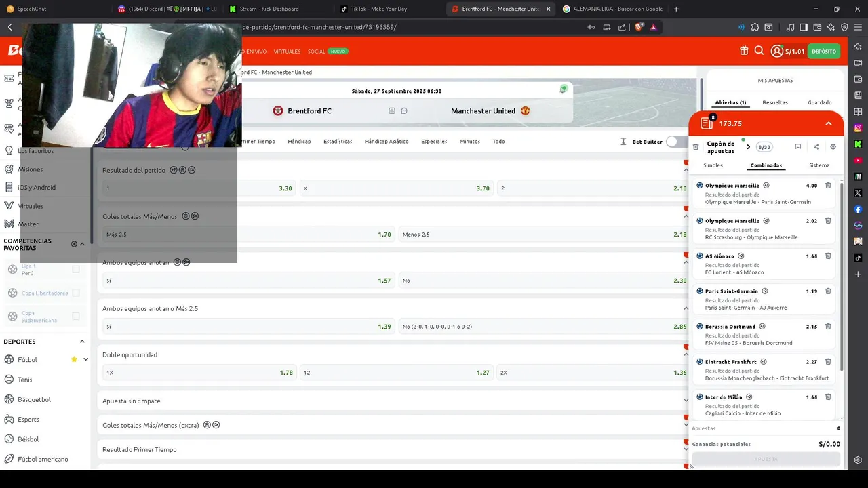The image size is (868, 488).
Task: Open Guardado bets tab
Action: tap(819, 102)
